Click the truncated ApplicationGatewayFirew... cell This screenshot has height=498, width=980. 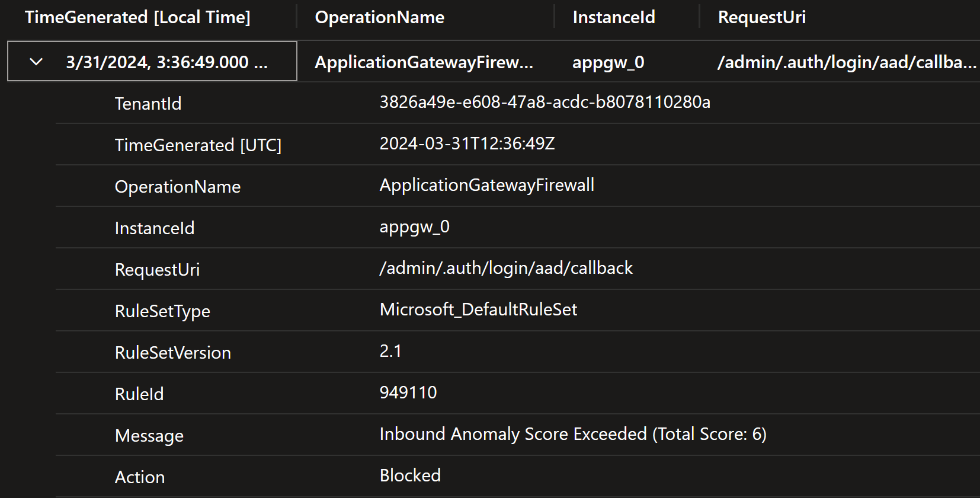[x=424, y=62]
